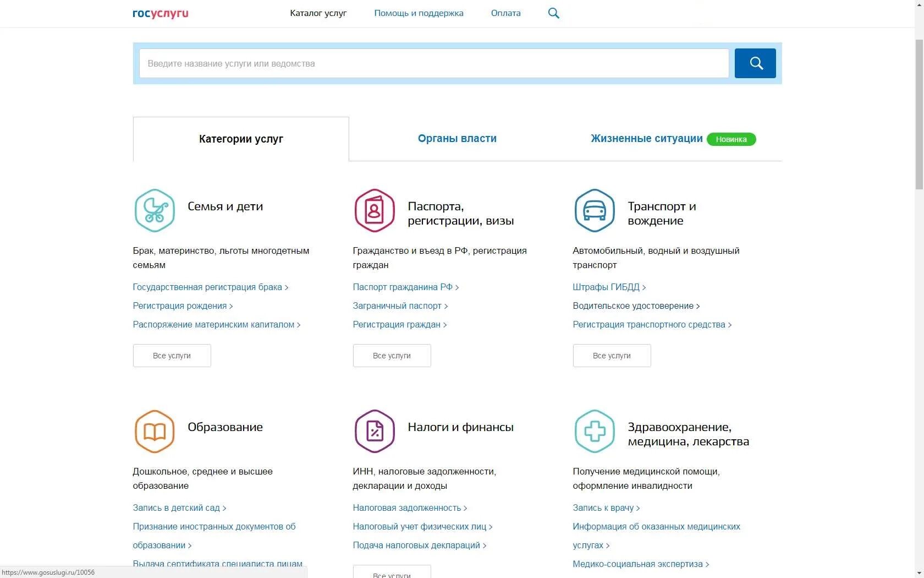The image size is (924, 578).
Task: Open Государственная регистрация брака link
Action: pos(210,287)
